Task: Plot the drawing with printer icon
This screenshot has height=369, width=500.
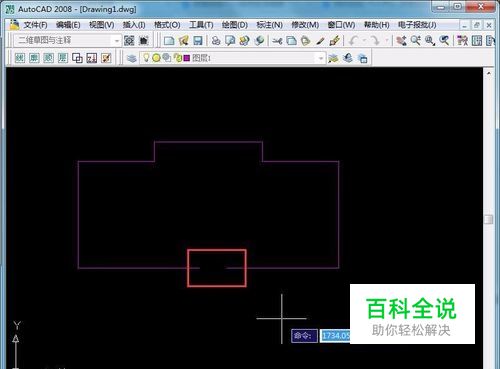Action: pyautogui.click(x=216, y=41)
